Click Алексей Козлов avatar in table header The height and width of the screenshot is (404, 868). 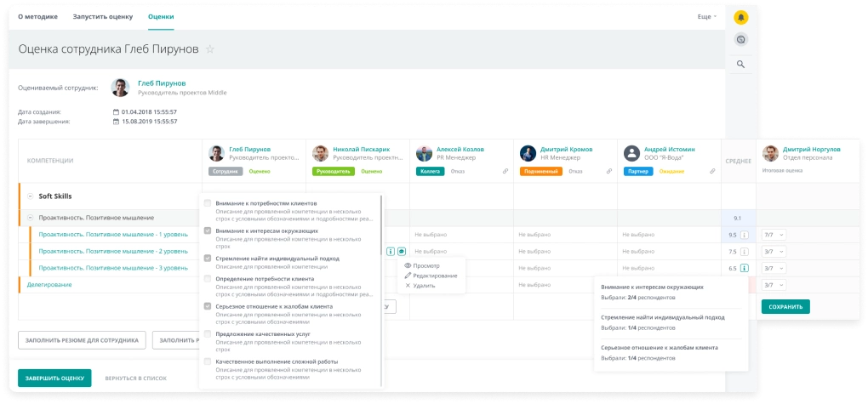(424, 153)
